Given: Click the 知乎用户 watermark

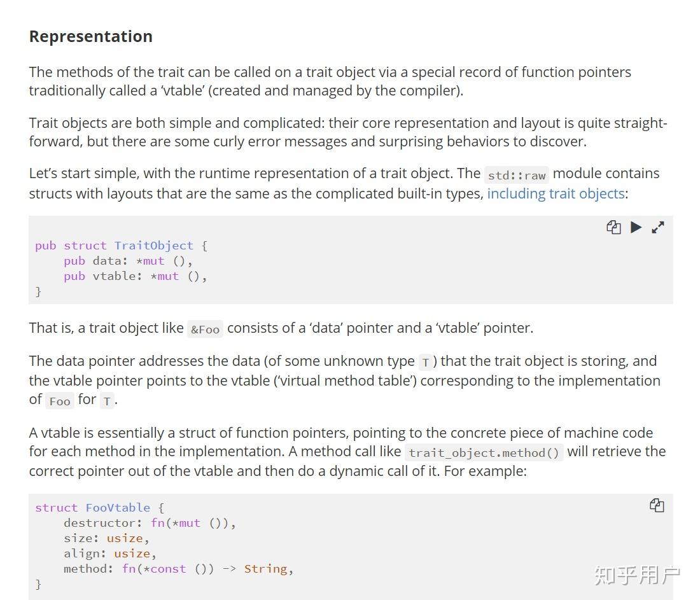Looking at the screenshot, I should coord(637,575).
